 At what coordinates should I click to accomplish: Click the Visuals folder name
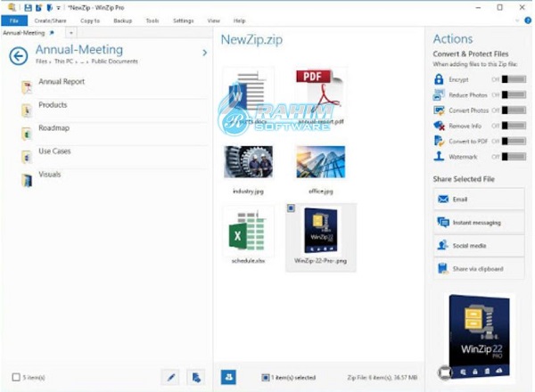coord(50,175)
